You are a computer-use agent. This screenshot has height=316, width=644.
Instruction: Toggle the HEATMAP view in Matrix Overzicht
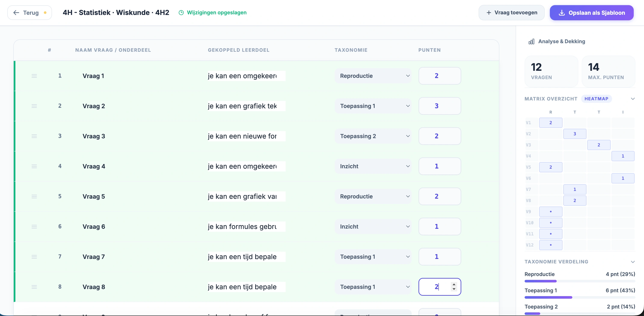[x=597, y=99]
